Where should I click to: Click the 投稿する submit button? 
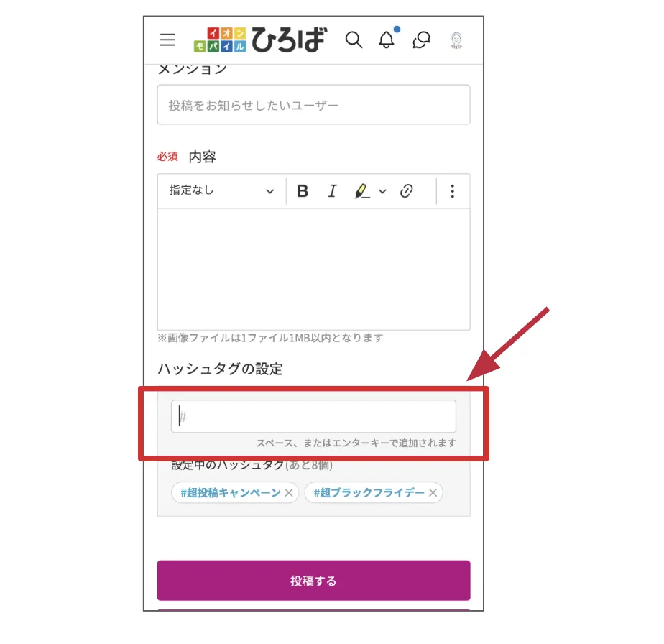tap(314, 581)
